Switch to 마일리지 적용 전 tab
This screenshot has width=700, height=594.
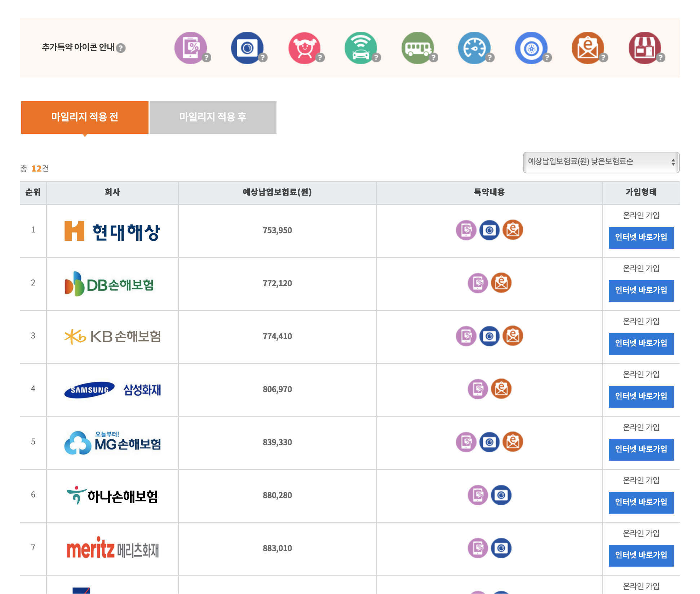tap(85, 117)
